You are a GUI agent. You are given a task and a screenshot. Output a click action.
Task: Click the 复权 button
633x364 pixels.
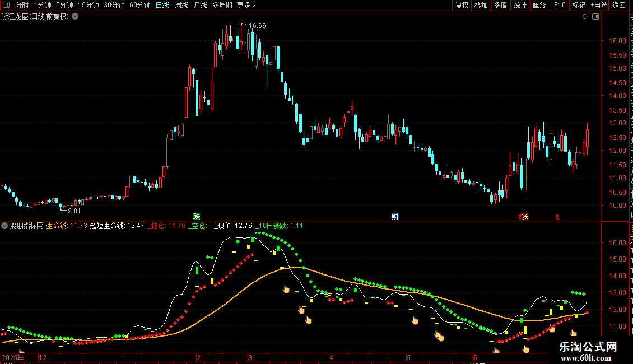462,5
